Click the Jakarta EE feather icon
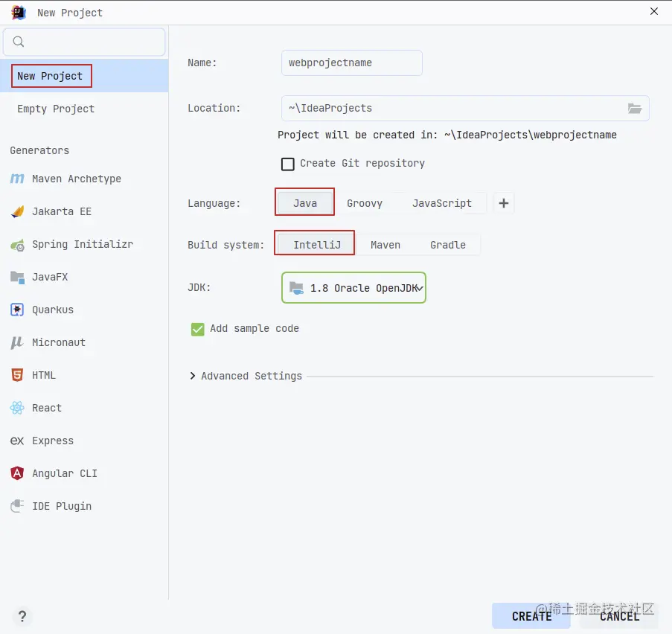 [17, 211]
